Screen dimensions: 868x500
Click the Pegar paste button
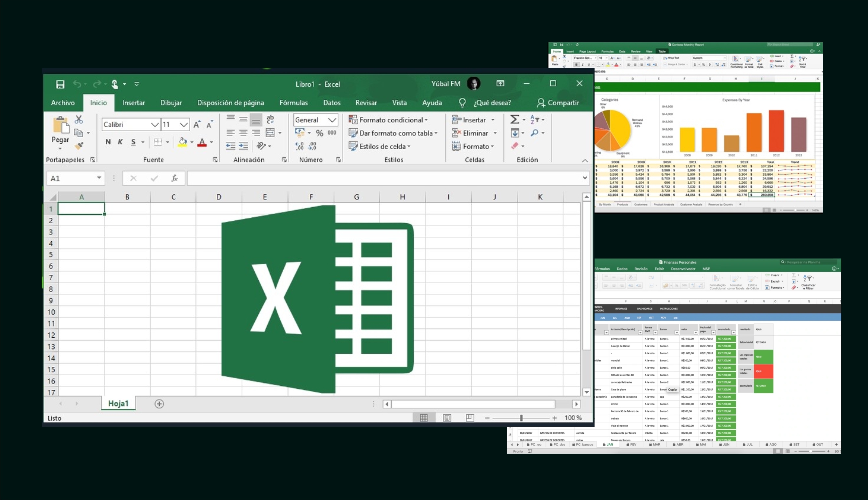pyautogui.click(x=60, y=132)
